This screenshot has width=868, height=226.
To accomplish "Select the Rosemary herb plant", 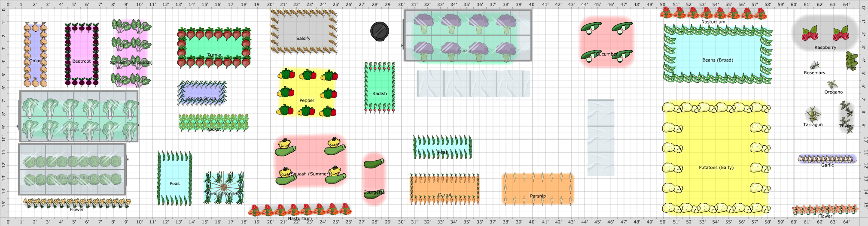I will [x=814, y=66].
